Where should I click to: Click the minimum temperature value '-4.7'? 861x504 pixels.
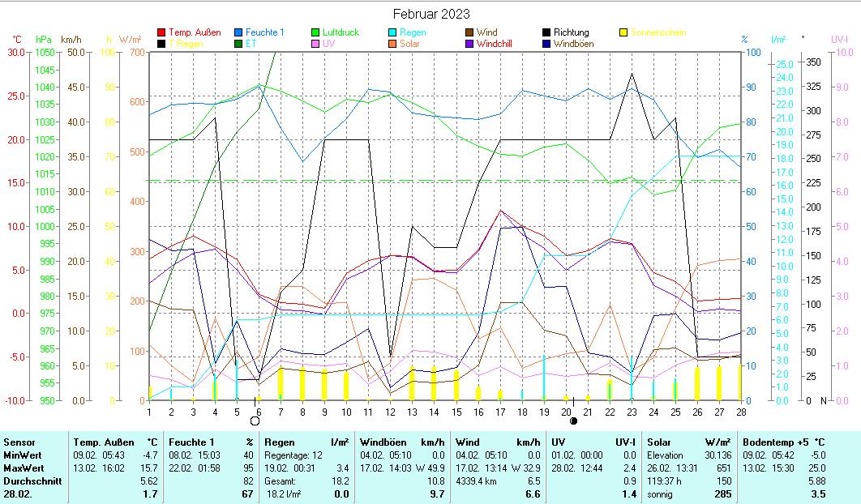tap(150, 455)
